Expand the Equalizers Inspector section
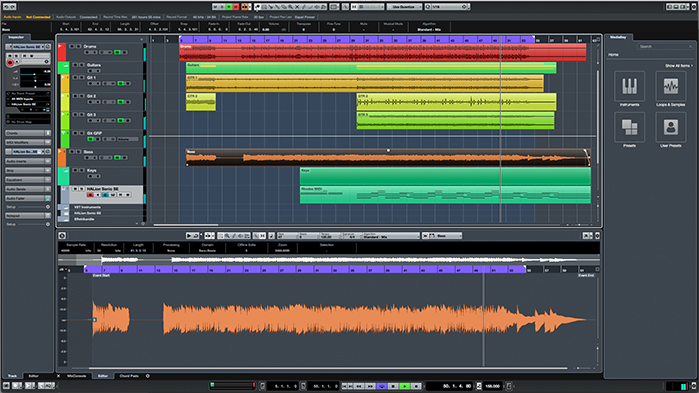The height and width of the screenshot is (393, 699). click(28, 180)
